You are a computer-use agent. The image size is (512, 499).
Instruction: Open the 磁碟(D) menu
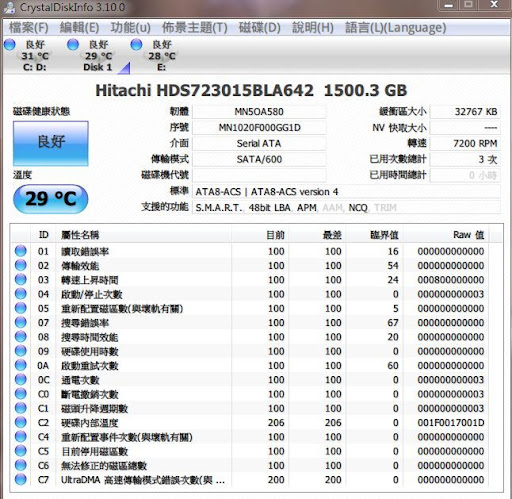point(260,28)
